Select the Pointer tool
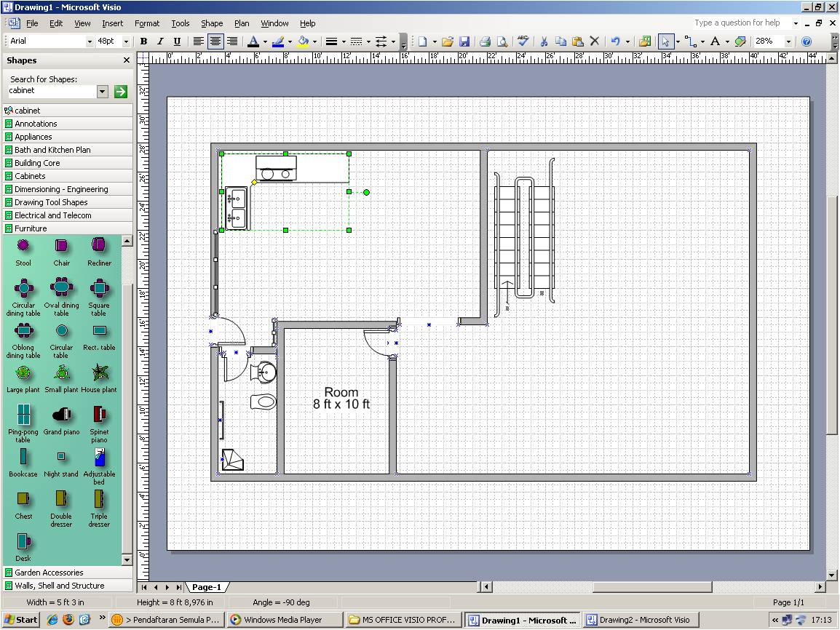The image size is (840, 630). pos(665,41)
